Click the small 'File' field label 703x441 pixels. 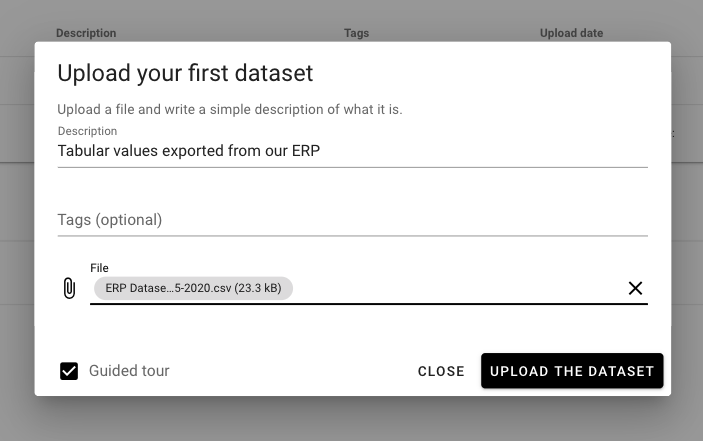tap(99, 268)
